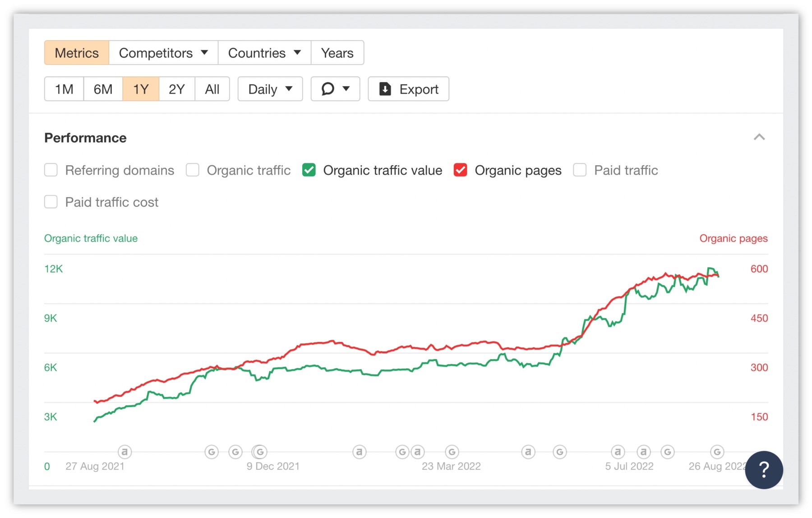Open the Countries dropdown
Viewport: 812px width, 518px height.
click(x=264, y=52)
